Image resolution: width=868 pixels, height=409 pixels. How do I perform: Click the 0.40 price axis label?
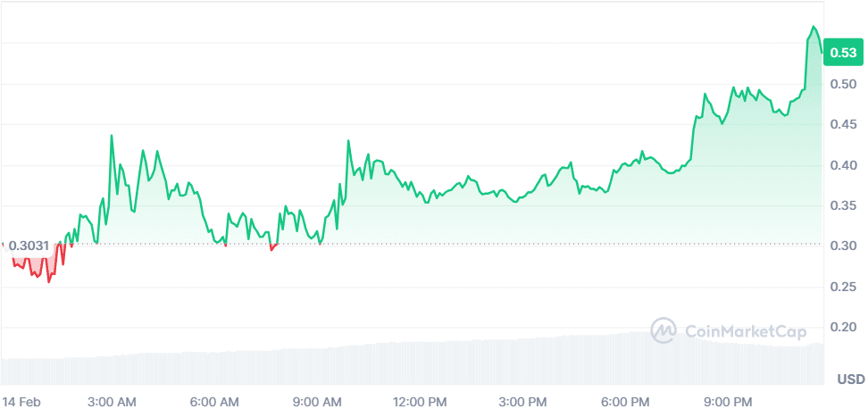click(844, 165)
